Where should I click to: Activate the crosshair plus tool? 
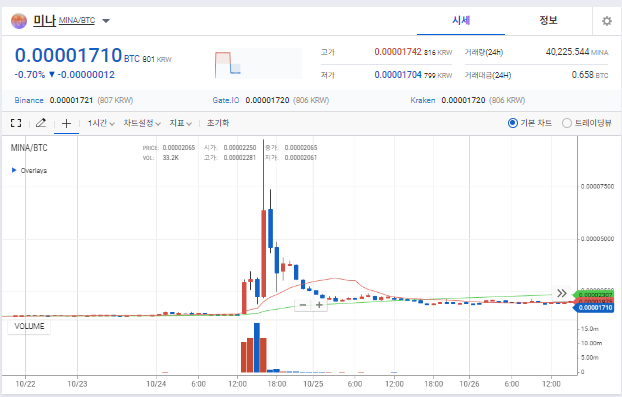[x=66, y=123]
